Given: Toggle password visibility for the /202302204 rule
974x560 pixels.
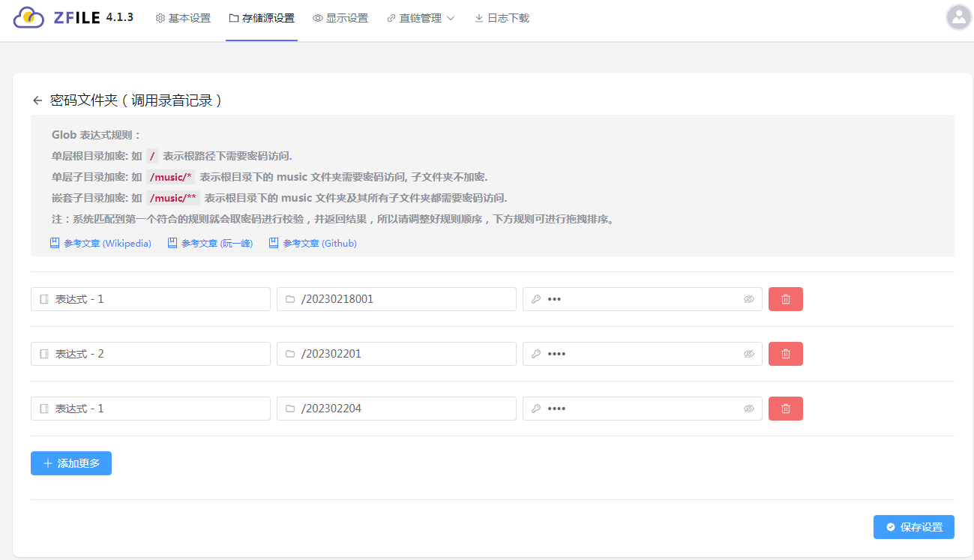Looking at the screenshot, I should tap(749, 408).
